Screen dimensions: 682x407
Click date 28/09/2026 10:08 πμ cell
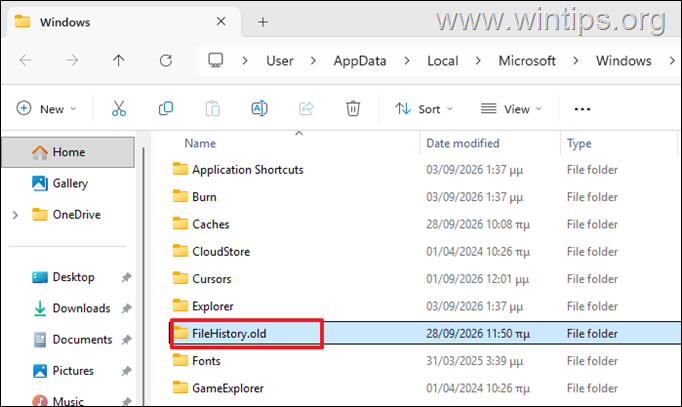[478, 224]
